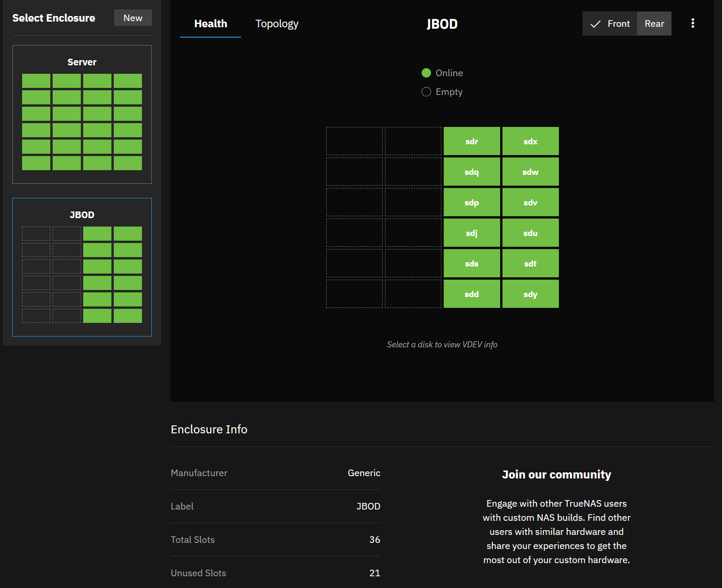The image size is (722, 588).
Task: Click the sdd disk tile
Action: (x=471, y=294)
